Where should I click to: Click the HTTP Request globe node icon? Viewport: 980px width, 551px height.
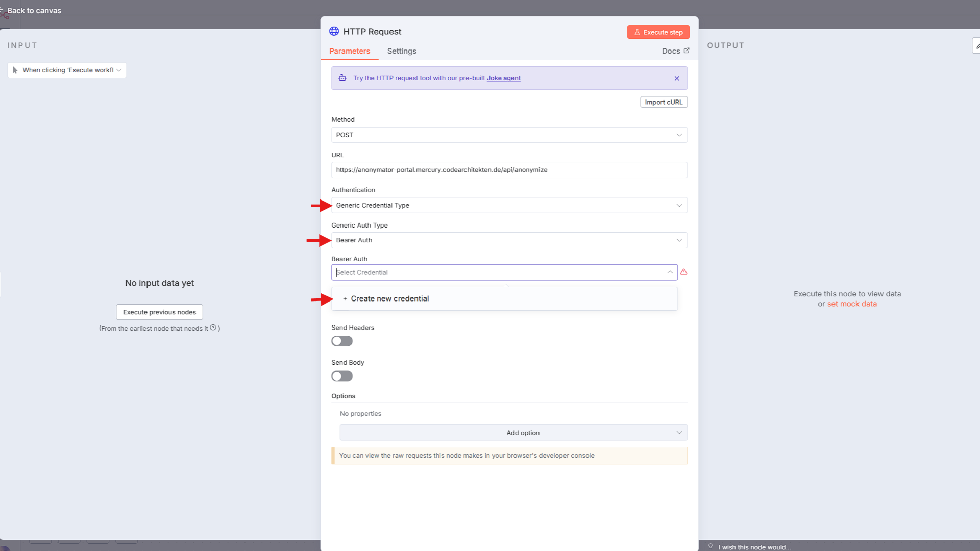point(334,31)
